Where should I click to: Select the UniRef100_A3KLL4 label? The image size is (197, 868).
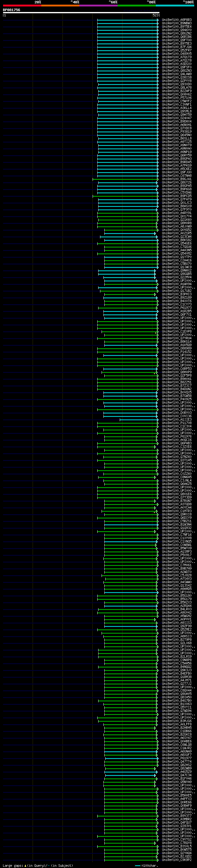pyautogui.click(x=177, y=108)
